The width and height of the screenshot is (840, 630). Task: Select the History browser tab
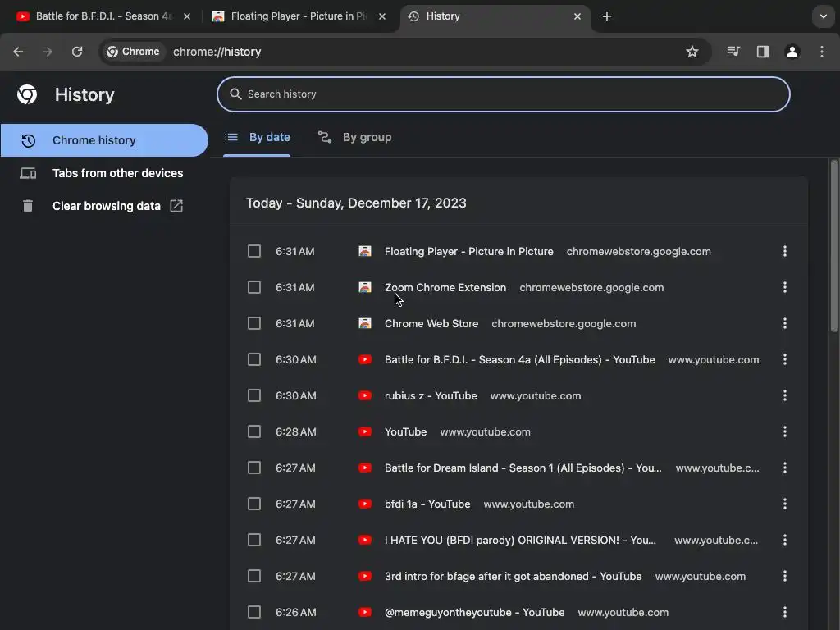(495, 16)
